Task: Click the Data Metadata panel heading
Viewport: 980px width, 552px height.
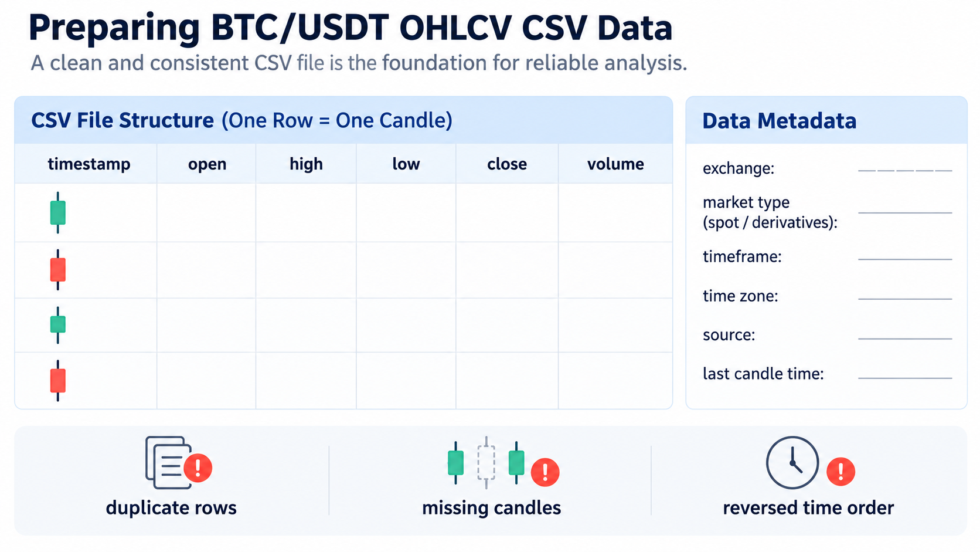Action: click(780, 121)
